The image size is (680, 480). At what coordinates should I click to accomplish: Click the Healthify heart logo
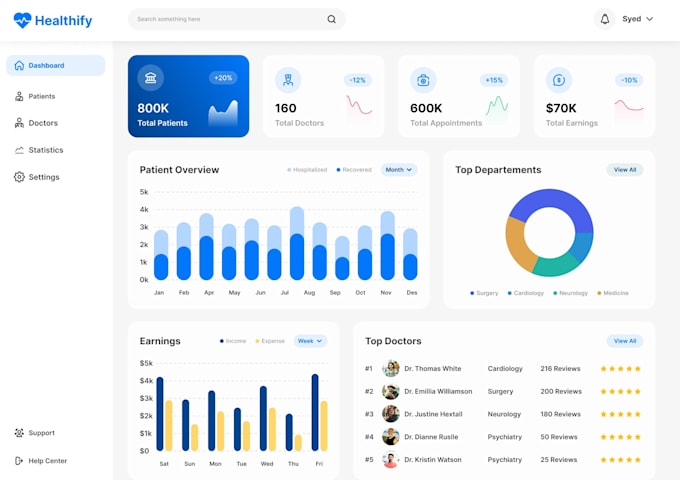point(22,20)
